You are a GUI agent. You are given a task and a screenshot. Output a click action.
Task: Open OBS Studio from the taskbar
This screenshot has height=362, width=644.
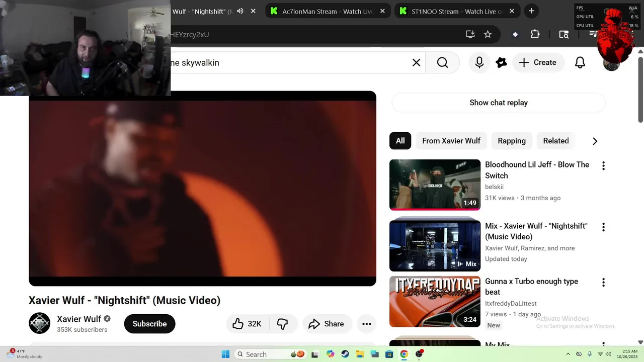(419, 354)
